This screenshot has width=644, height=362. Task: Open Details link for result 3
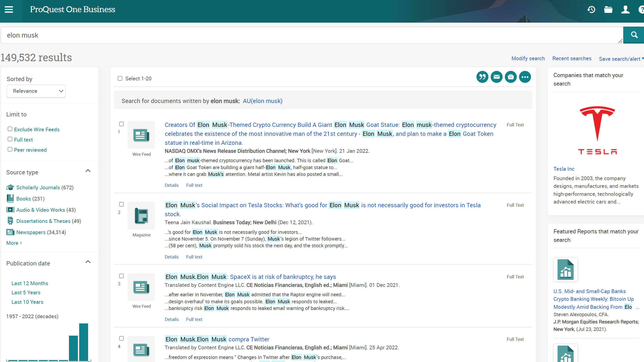coord(172,319)
